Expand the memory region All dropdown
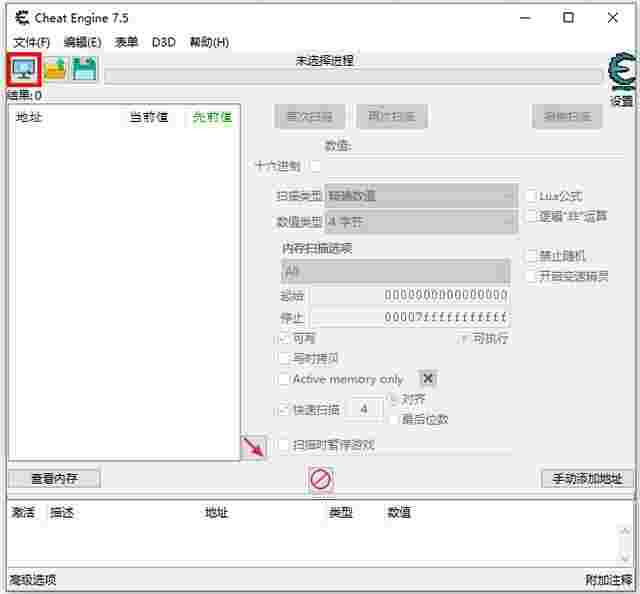The image size is (640, 594). 395,271
